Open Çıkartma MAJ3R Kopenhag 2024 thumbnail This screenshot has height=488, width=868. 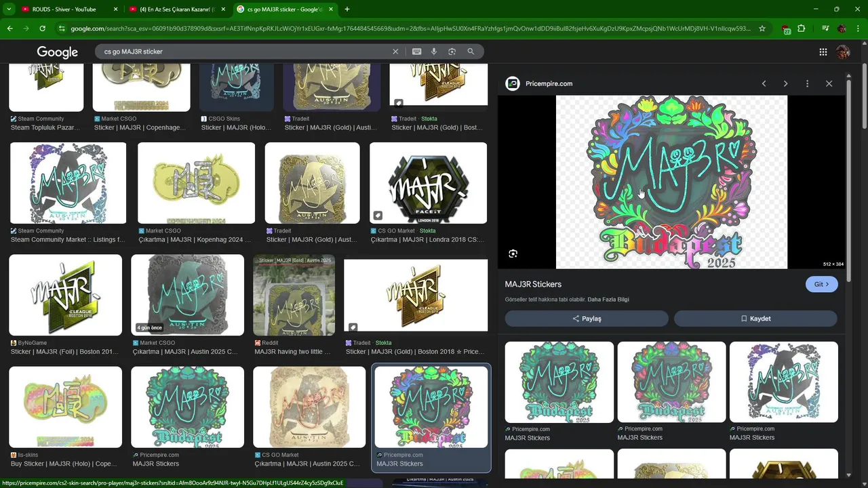click(x=196, y=183)
